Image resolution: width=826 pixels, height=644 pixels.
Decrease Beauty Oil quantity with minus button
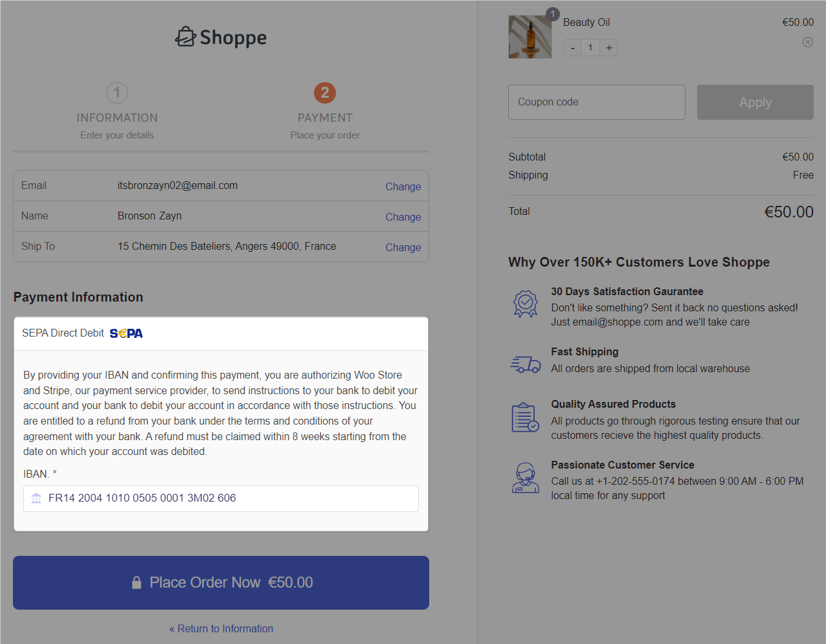572,48
